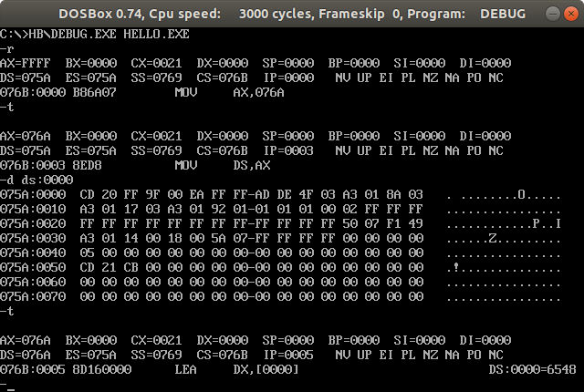
Task: Click the ASCII 'O' in the first dump row
Action: tap(521, 194)
